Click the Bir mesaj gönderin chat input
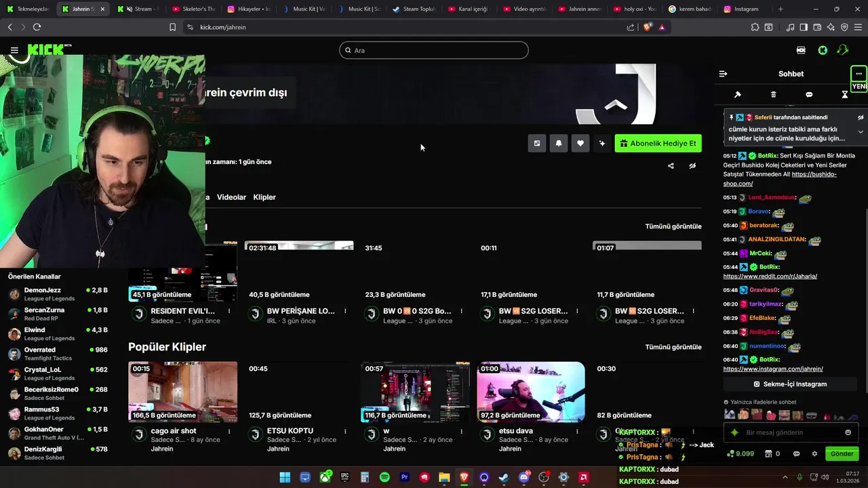Viewport: 868px width, 488px height. click(790, 432)
